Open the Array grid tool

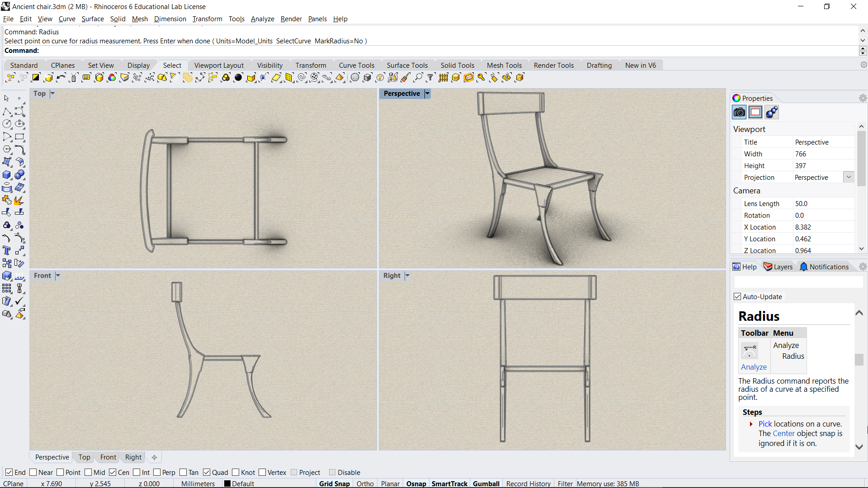click(7, 288)
